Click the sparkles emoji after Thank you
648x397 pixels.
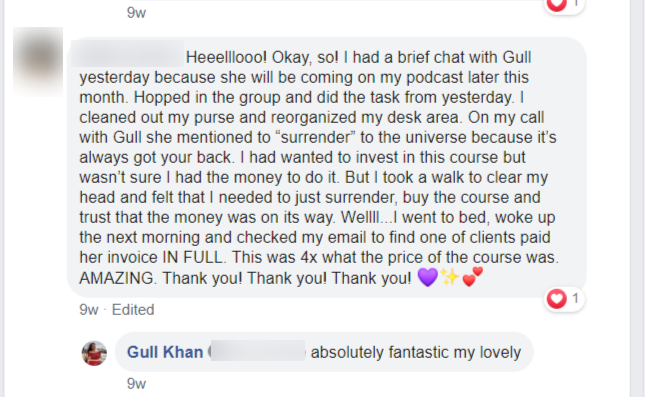click(x=450, y=277)
